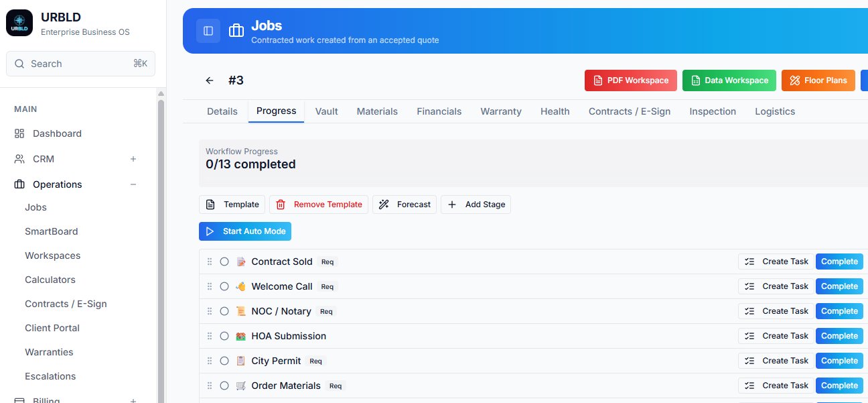Click the document icon on the Template button
The width and height of the screenshot is (868, 403).
(210, 205)
